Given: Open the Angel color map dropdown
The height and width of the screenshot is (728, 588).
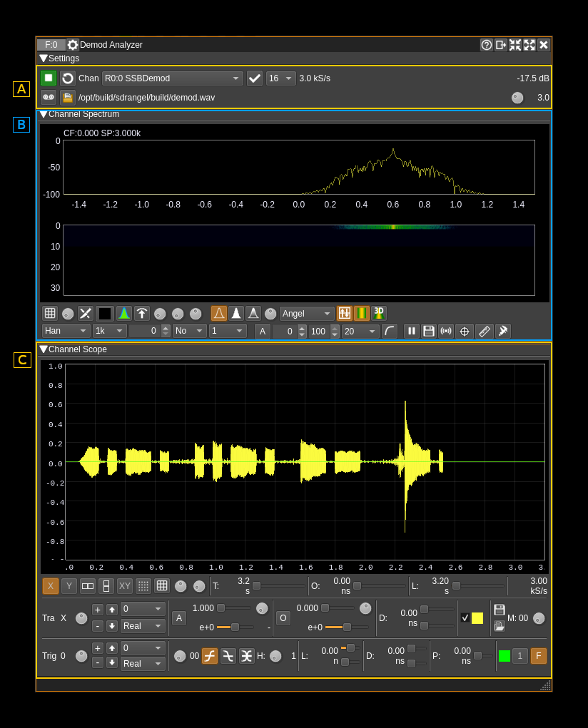Looking at the screenshot, I should (307, 314).
